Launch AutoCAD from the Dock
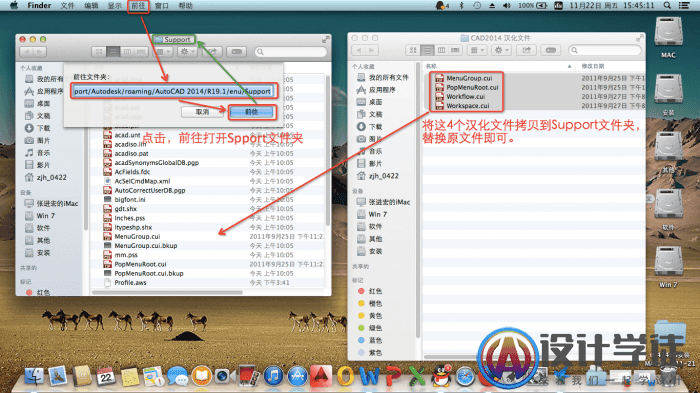This screenshot has height=393, width=700. coord(321,376)
